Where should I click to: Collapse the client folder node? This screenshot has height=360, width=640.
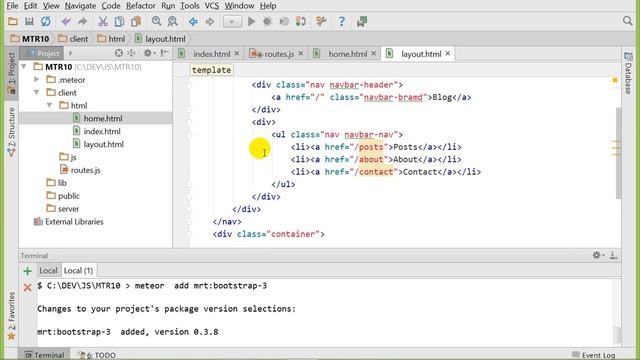click(x=37, y=93)
